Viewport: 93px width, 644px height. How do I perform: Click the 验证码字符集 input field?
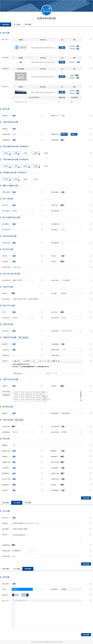pyautogui.click(x=47, y=267)
